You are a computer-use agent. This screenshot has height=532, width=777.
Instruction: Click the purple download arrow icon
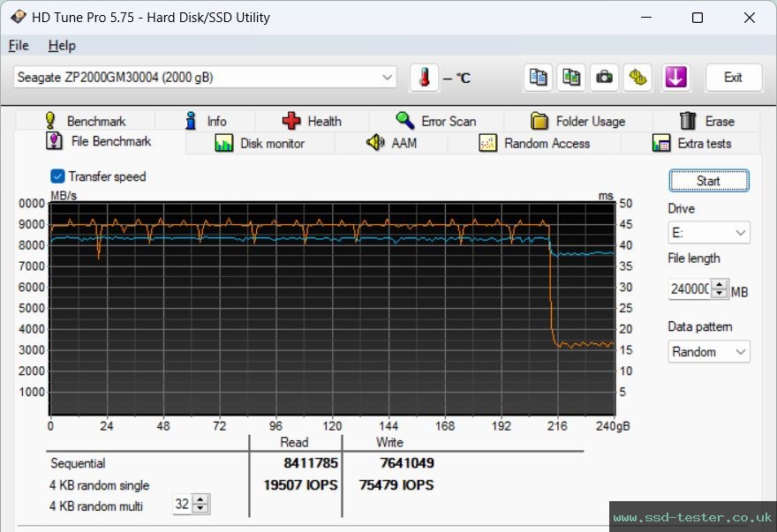click(676, 78)
